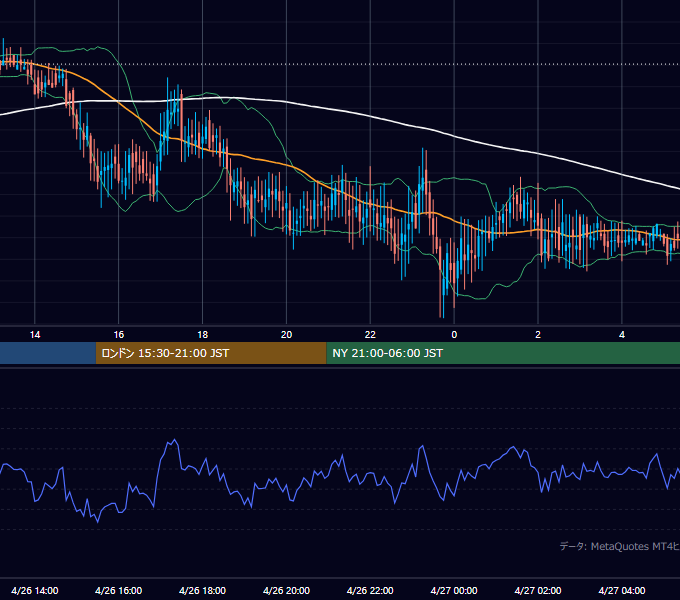Click the 22 hour axis label
This screenshot has width=680, height=600.
[370, 335]
